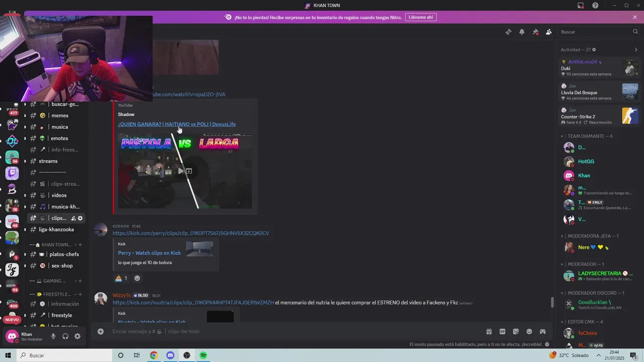Open Chrome from the Windows taskbar
The height and width of the screenshot is (362, 644).
pos(154,355)
